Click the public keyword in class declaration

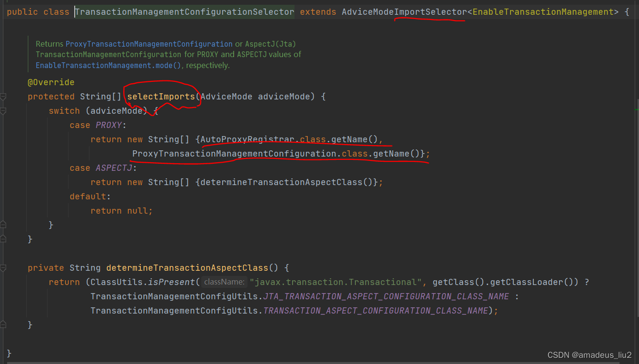[x=22, y=12]
